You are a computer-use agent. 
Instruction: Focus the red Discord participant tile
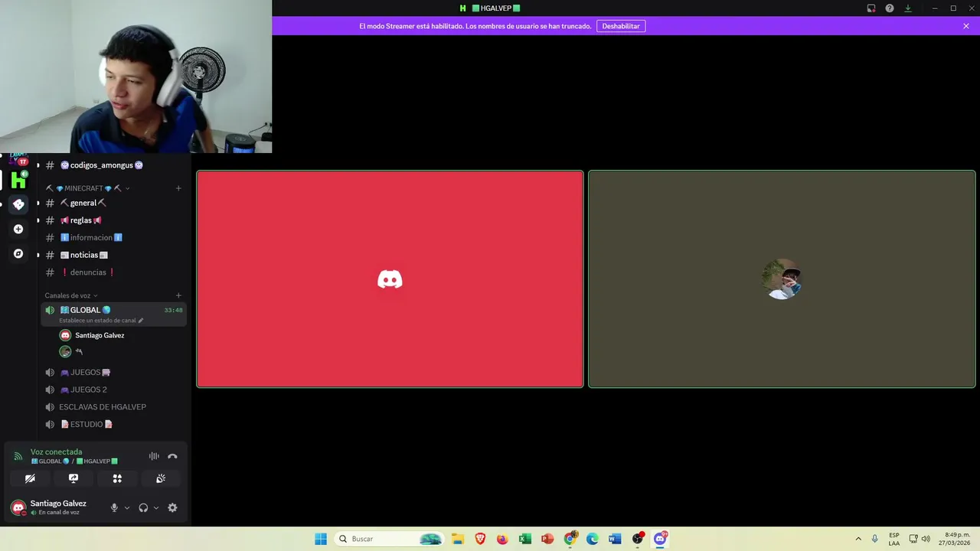[390, 279]
